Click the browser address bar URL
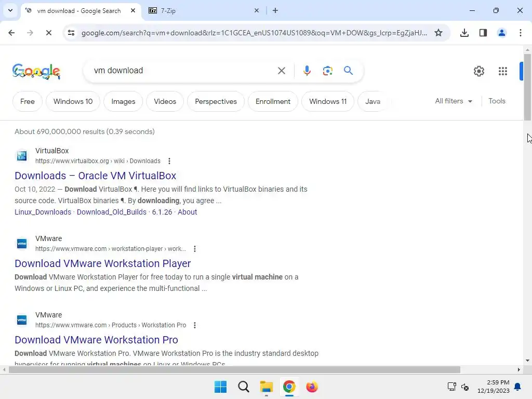Viewport: 532px width, 399px height. point(254,33)
